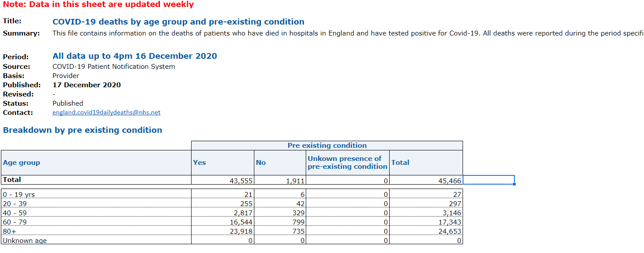This screenshot has width=644, height=253.
Task: Select the 'All data up to 4pm 16 December 2020' cell
Action: coord(134,56)
